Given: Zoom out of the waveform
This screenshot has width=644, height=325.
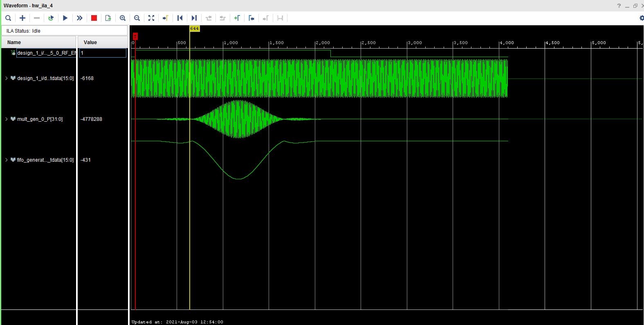Looking at the screenshot, I should pos(137,18).
